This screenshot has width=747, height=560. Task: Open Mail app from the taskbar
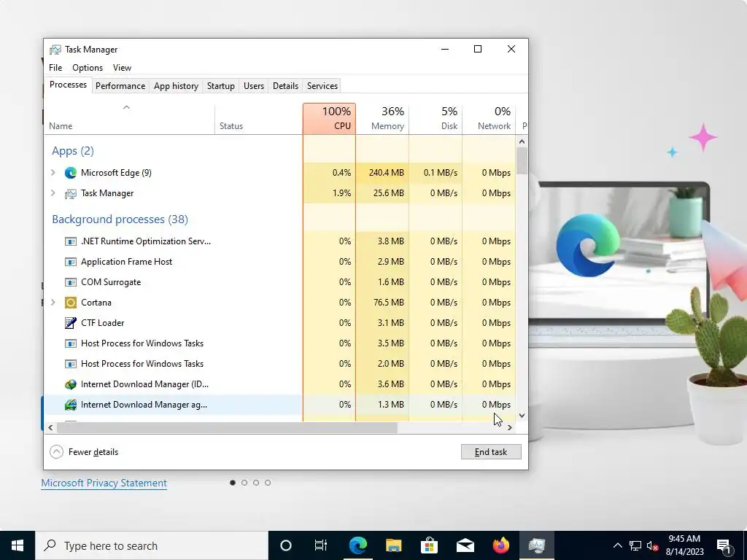tap(465, 545)
